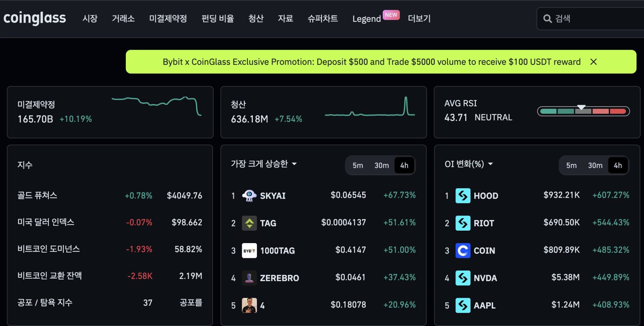Dismiss the promotion banner with X
This screenshot has height=326, width=644.
click(593, 62)
